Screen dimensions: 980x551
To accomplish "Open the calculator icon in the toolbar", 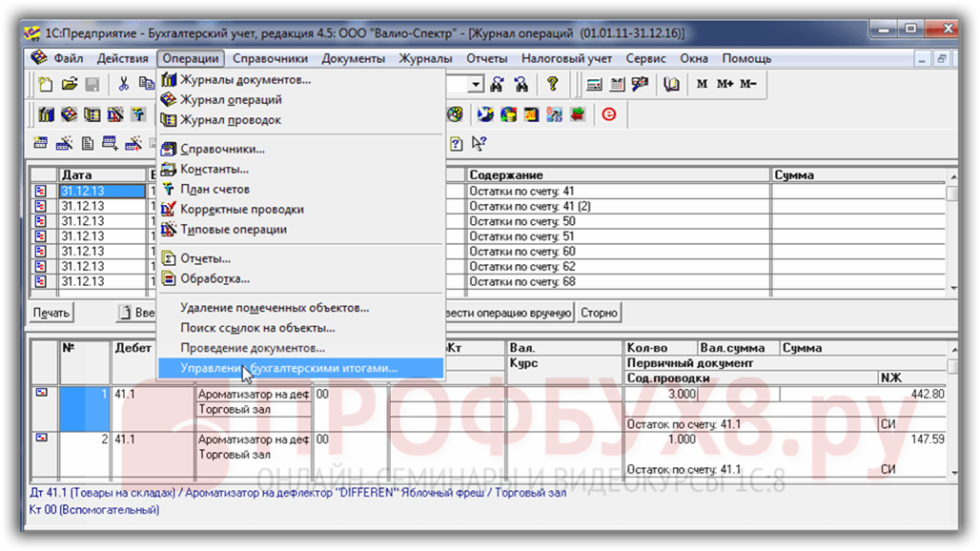I will [x=594, y=84].
